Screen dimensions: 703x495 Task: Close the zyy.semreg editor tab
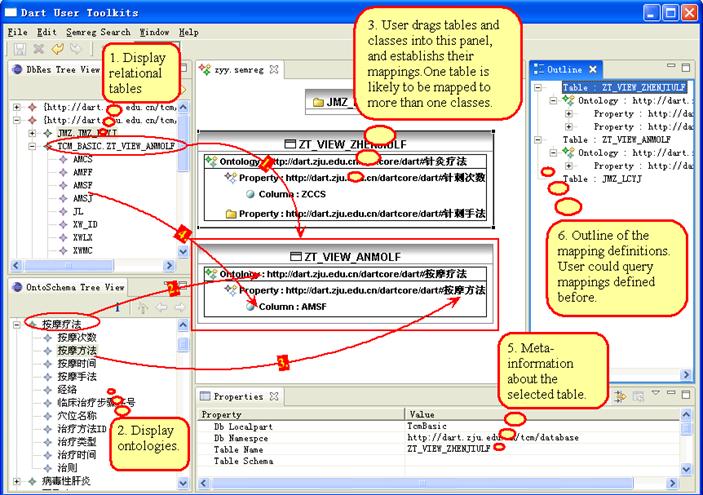pyautogui.click(x=276, y=70)
